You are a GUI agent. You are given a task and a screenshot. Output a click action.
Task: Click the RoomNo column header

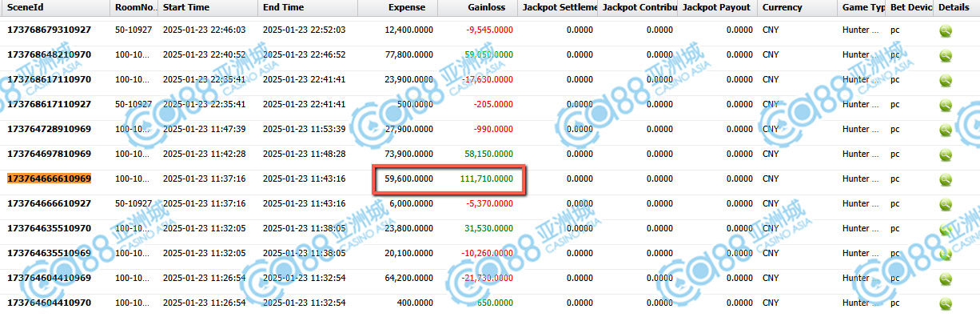(134, 7)
